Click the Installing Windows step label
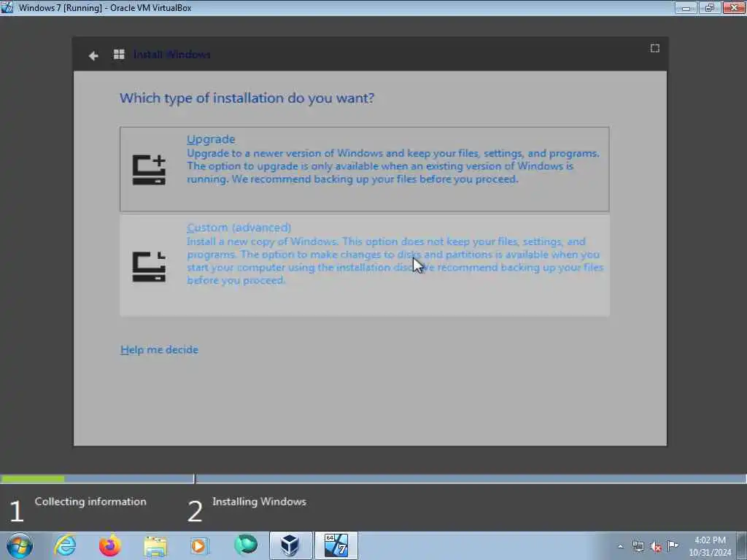Viewport: 747px width, 560px height. coord(259,502)
